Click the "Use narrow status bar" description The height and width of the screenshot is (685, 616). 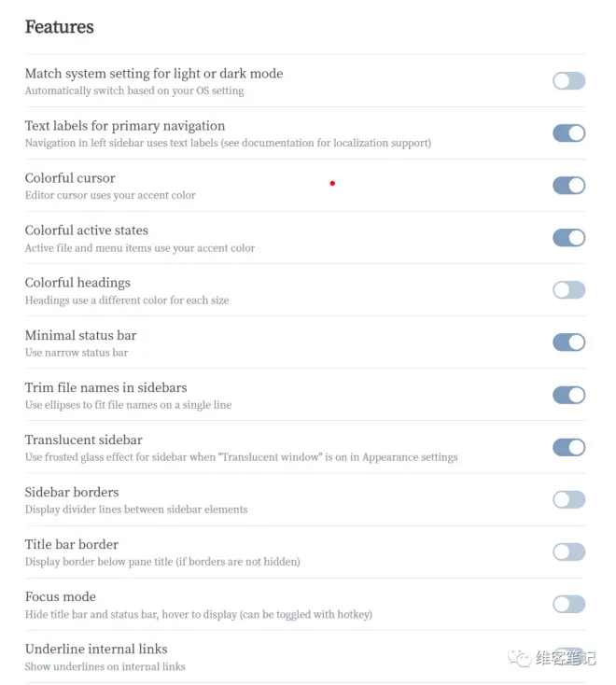point(77,353)
